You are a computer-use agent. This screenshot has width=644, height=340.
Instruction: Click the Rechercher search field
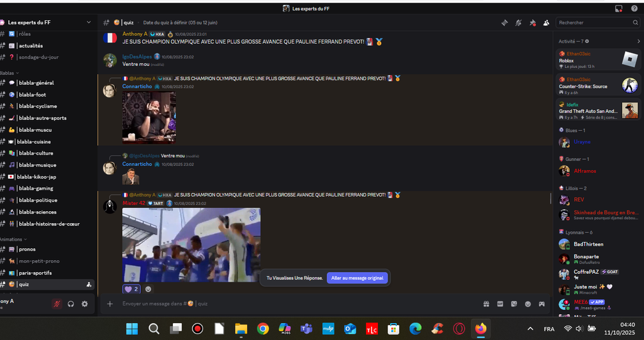coord(597,23)
